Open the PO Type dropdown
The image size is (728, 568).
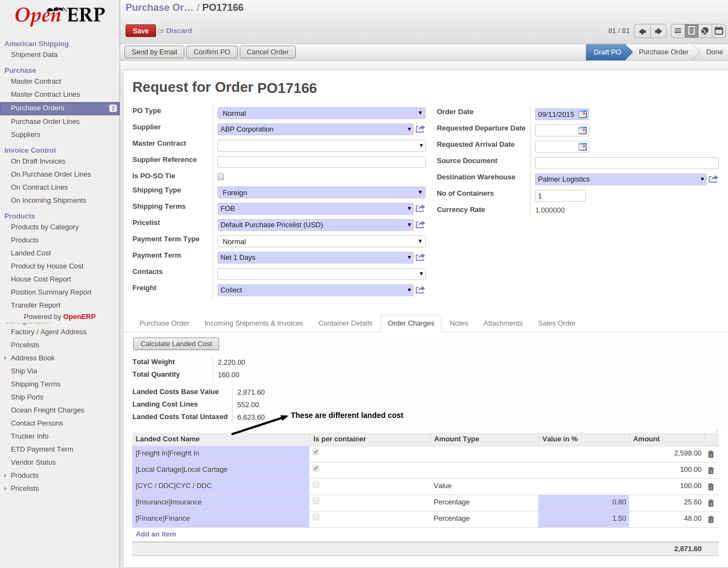coord(321,113)
